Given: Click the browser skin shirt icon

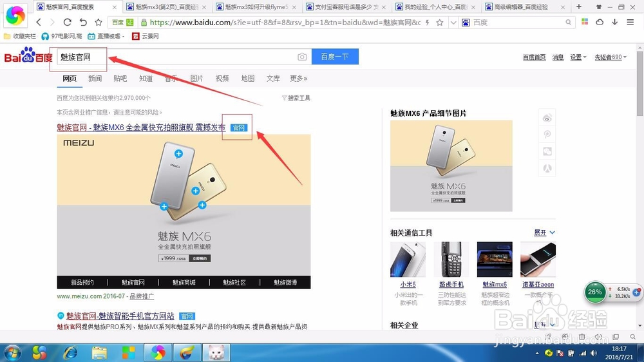Looking at the screenshot, I should click(599, 6).
